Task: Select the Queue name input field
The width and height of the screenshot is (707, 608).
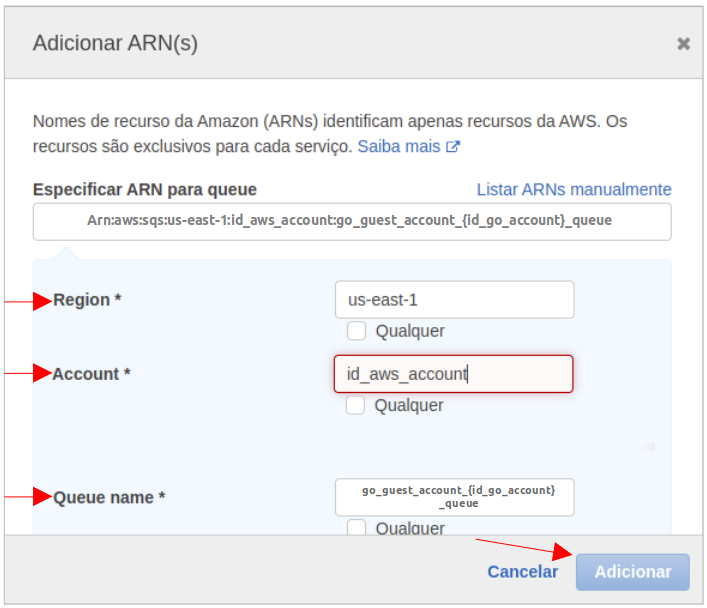Action: click(x=454, y=497)
